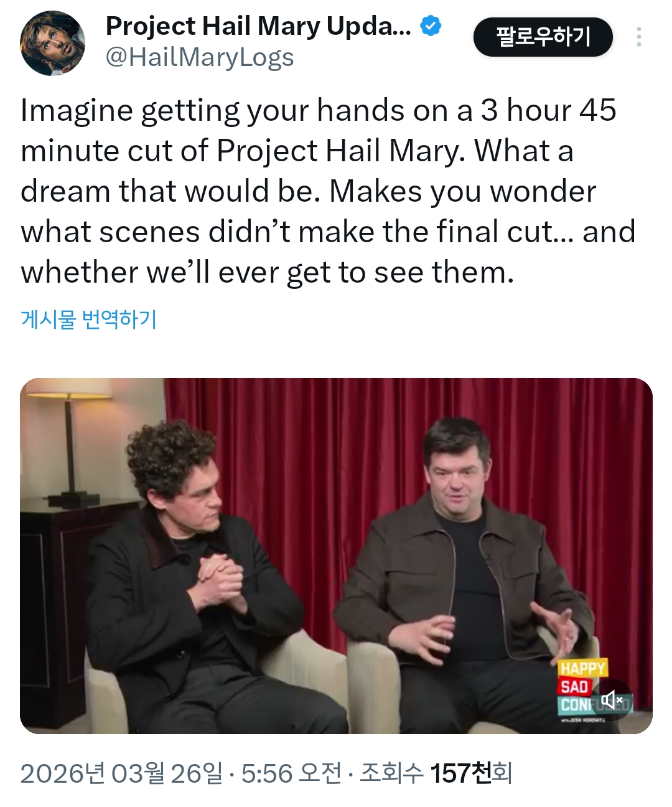Open the 2026년 03월 26일 post date
Viewport: 672px width, 807px height.
(121, 774)
